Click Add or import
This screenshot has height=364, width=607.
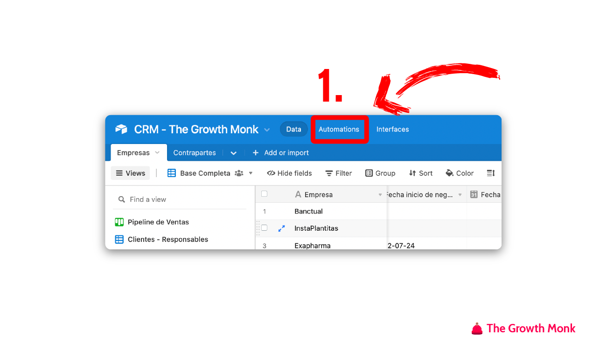[280, 152]
